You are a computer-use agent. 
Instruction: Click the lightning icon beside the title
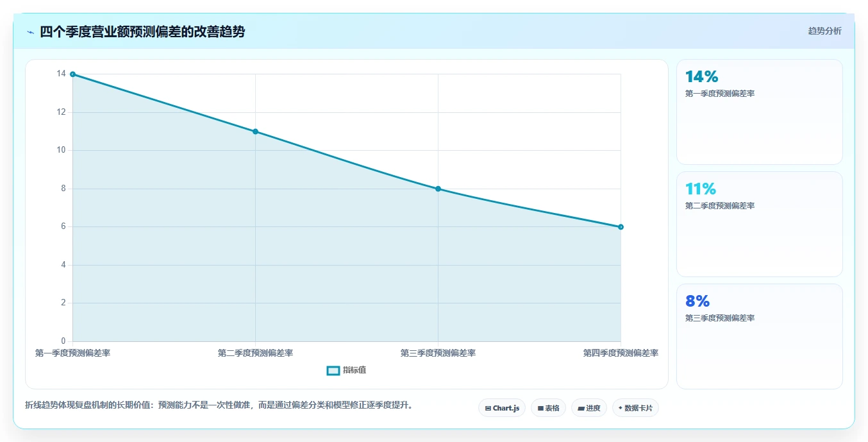point(30,32)
